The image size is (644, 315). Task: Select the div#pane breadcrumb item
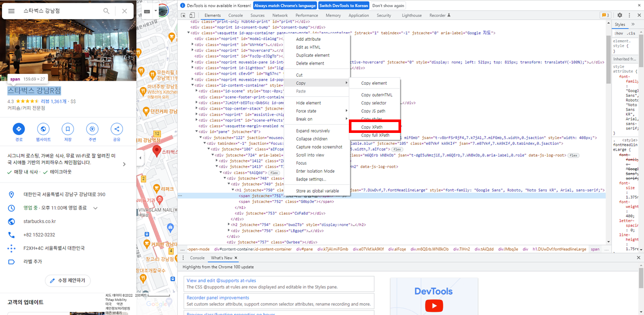pyautogui.click(x=303, y=249)
